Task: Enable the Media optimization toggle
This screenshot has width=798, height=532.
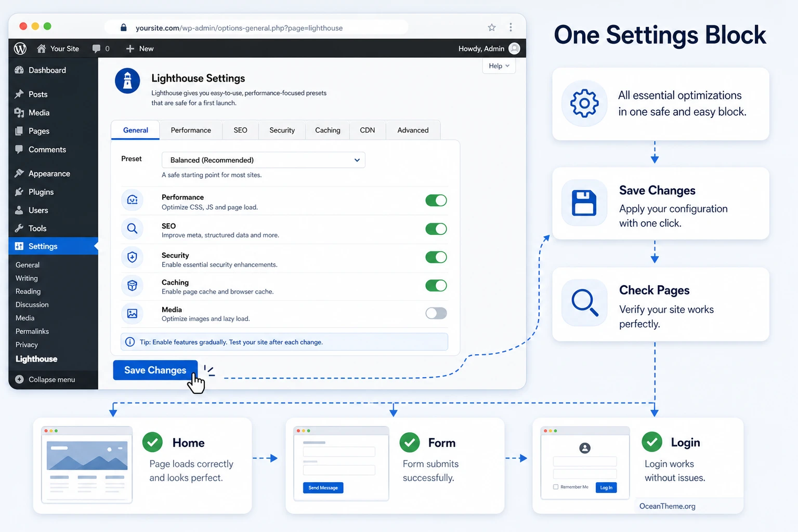Action: 436,313
